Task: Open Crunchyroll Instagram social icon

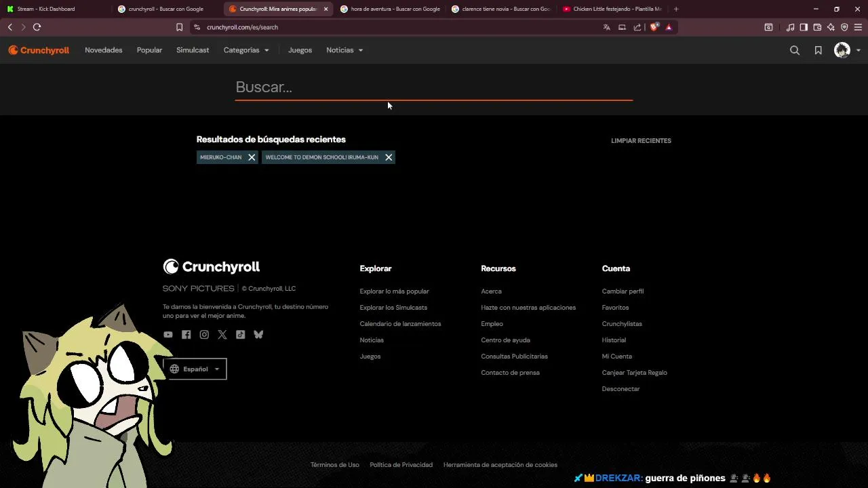Action: tap(204, 334)
